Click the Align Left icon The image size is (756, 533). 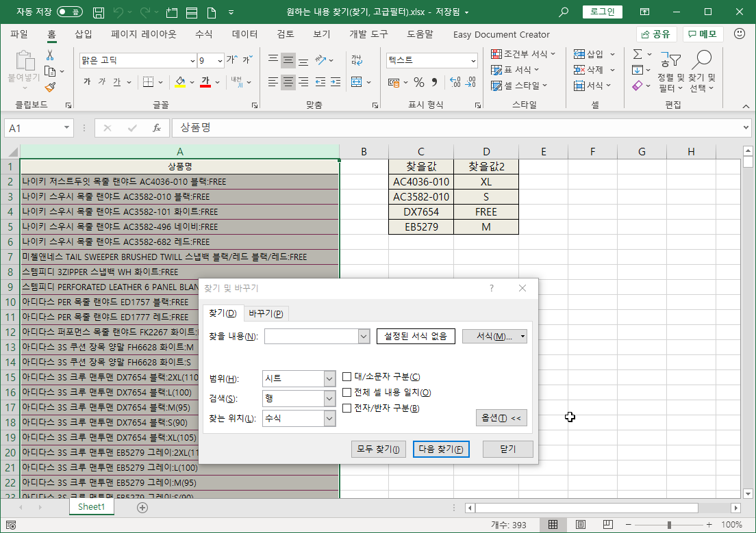[273, 82]
